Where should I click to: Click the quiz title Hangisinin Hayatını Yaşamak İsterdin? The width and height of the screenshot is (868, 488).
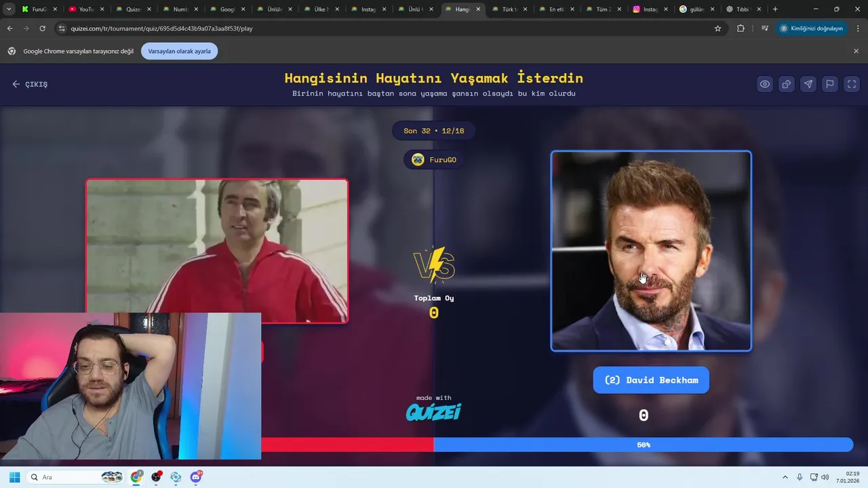[434, 78]
